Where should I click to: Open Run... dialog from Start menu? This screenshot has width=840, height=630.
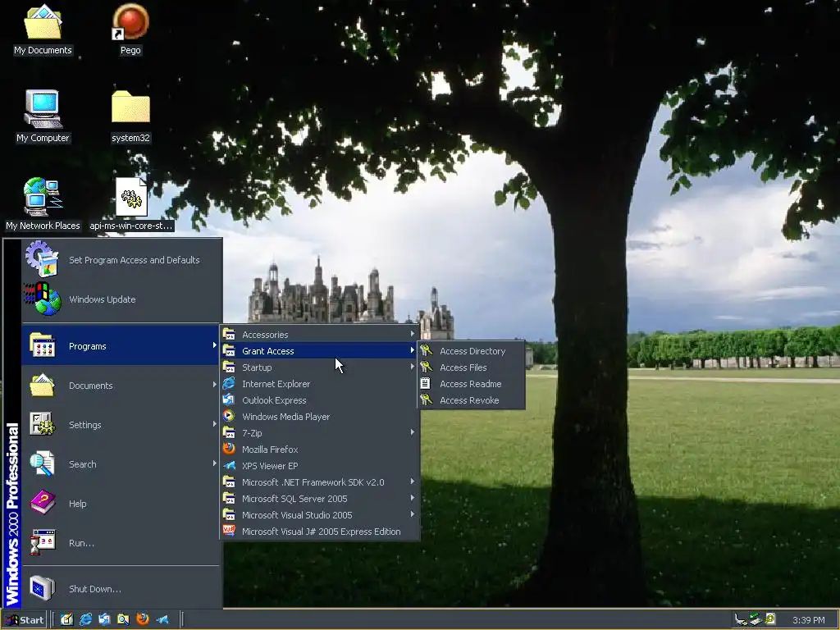[x=121, y=543]
